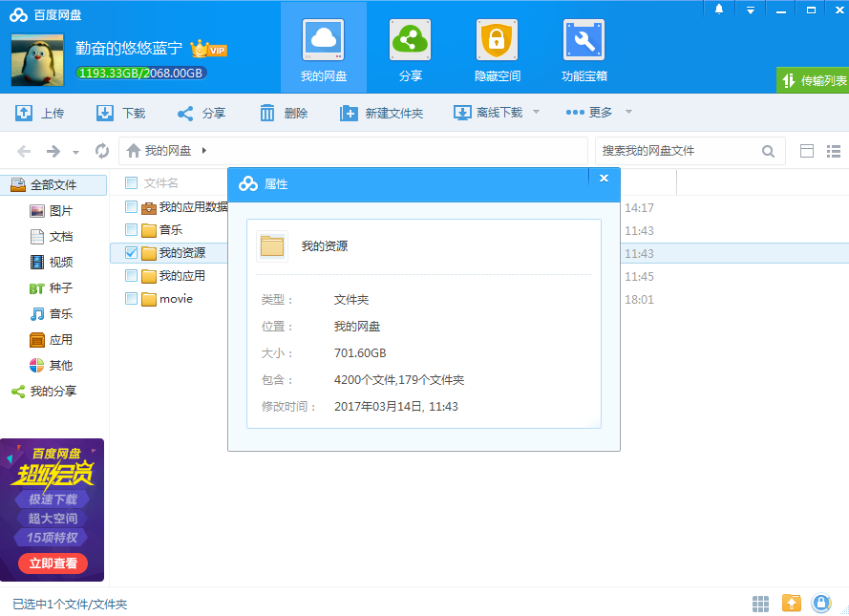
Task: Click the 上传 upload button
Action: [x=39, y=113]
